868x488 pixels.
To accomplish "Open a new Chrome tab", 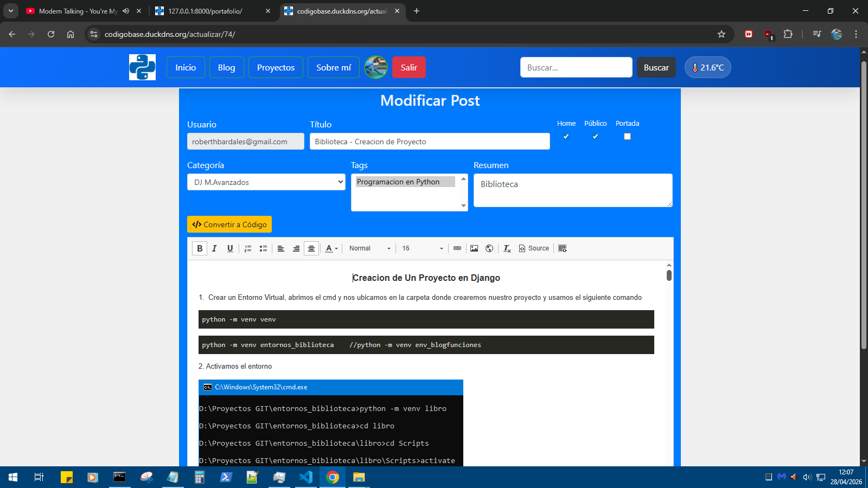I will coord(417,11).
